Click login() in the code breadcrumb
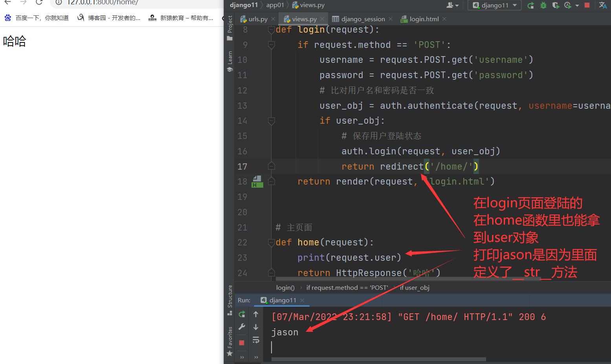The width and height of the screenshot is (611, 364). 285,287
